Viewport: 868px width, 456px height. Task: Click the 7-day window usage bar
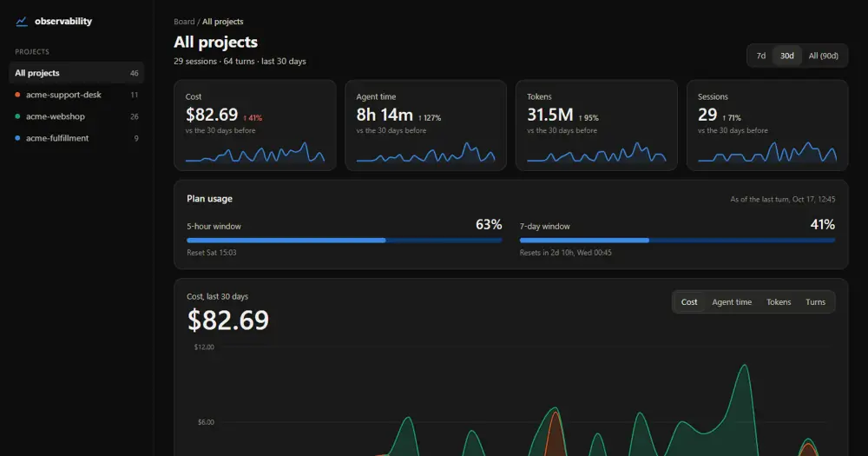pyautogui.click(x=677, y=241)
